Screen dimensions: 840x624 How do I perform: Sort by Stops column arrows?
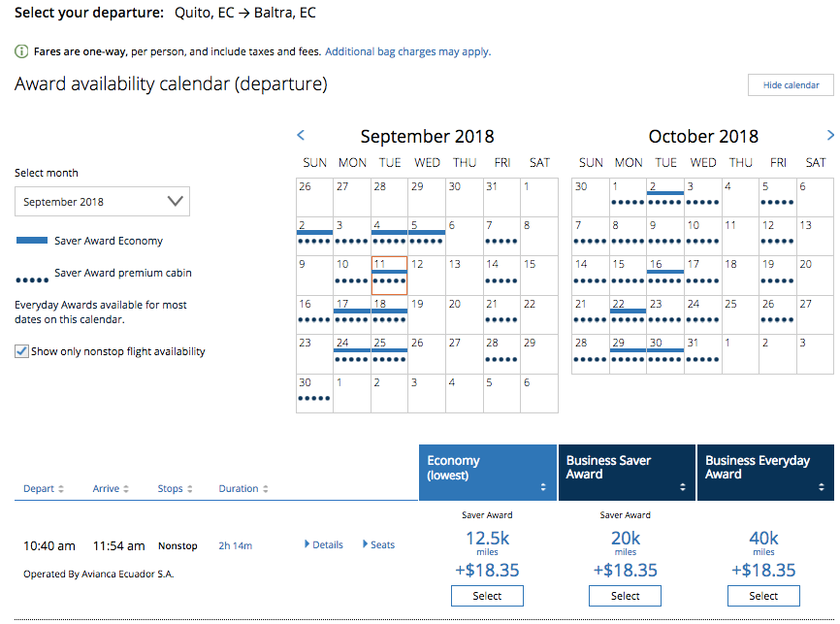coord(190,489)
